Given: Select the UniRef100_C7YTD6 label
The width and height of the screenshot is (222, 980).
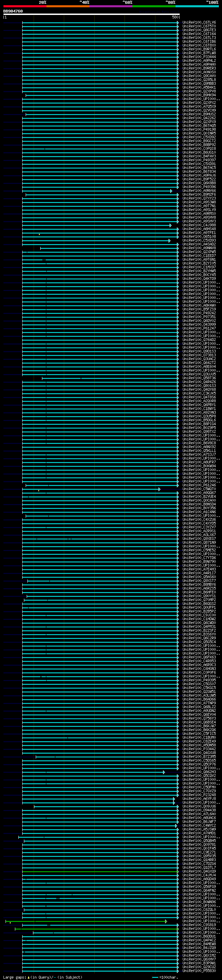Looking at the screenshot, I should coord(199,558).
